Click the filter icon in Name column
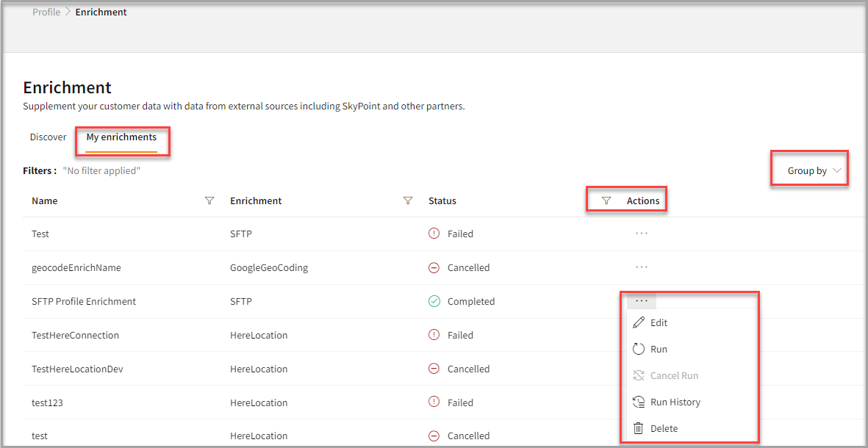Image resolution: width=868 pixels, height=448 pixels. point(209,200)
